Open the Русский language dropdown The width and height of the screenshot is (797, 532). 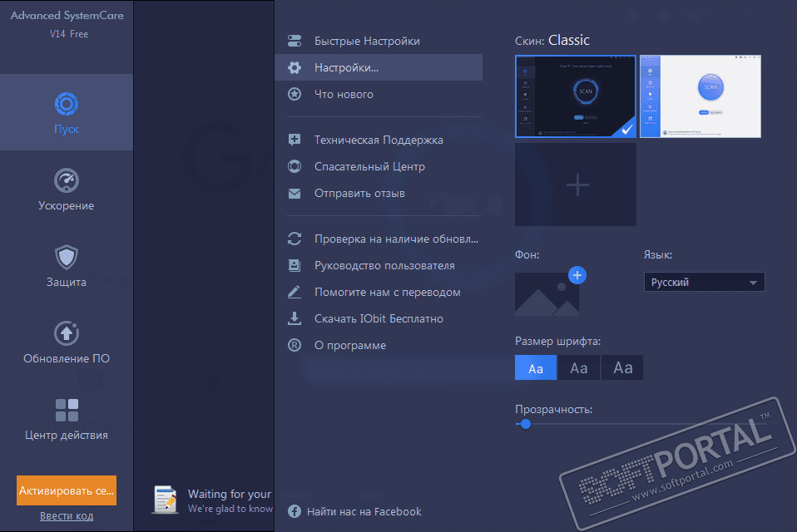704,283
